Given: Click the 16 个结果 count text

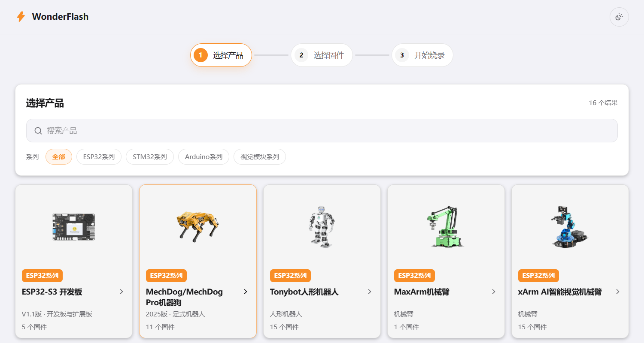Looking at the screenshot, I should click(603, 103).
